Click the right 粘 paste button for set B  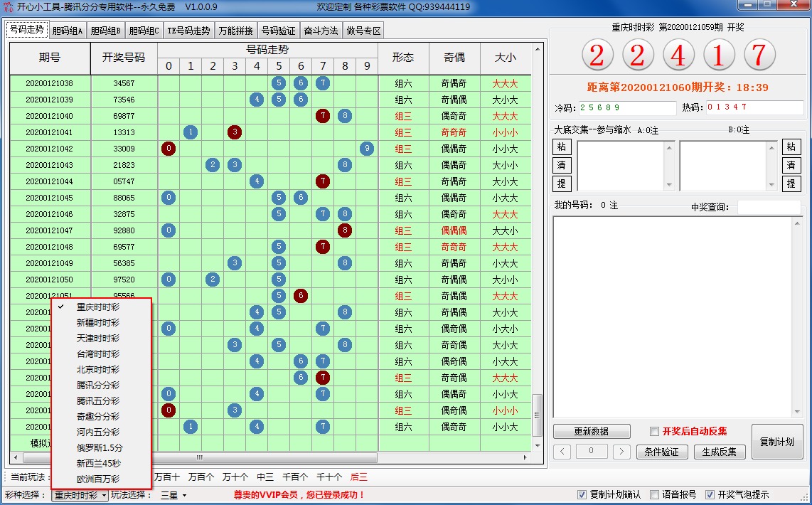(x=791, y=147)
